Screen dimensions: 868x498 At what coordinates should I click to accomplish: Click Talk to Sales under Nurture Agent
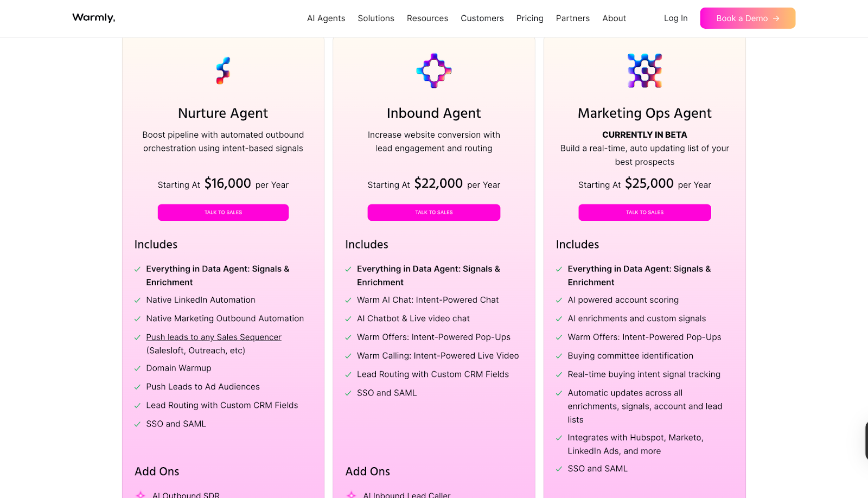pyautogui.click(x=223, y=213)
